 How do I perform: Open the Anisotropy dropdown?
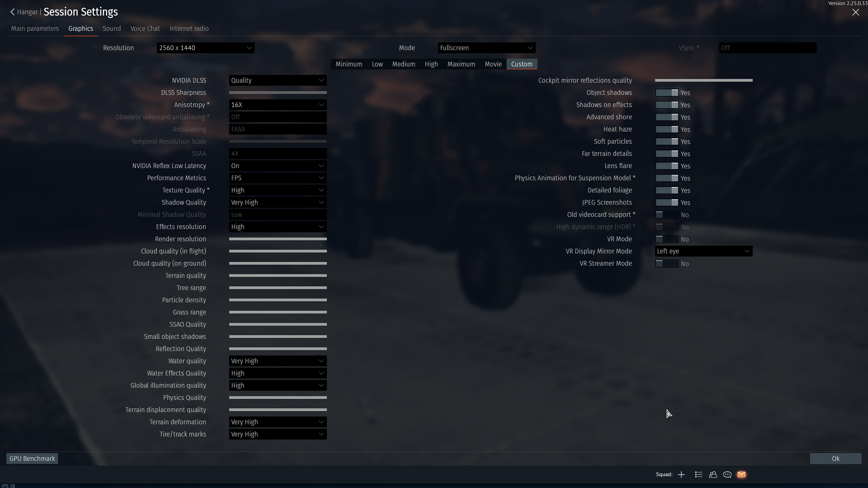(x=278, y=105)
